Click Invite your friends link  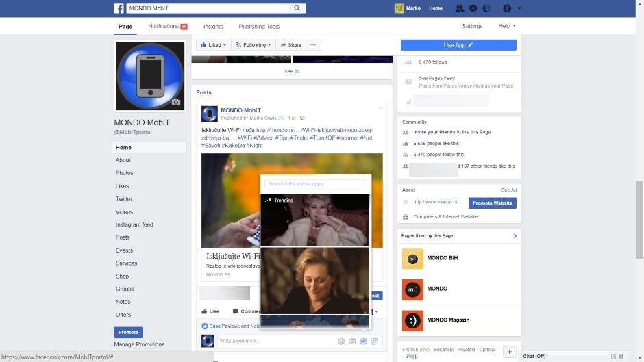tap(434, 132)
